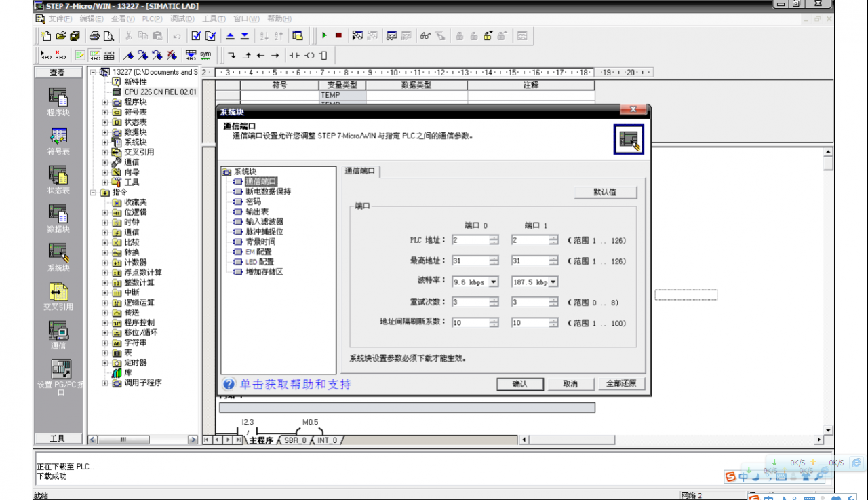Expand the 符号表 node in project tree
868x500 pixels.
tap(105, 113)
